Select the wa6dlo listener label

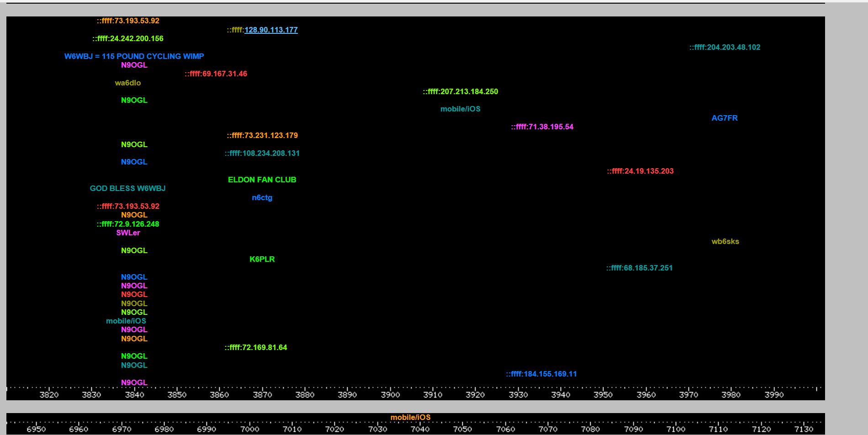[128, 83]
